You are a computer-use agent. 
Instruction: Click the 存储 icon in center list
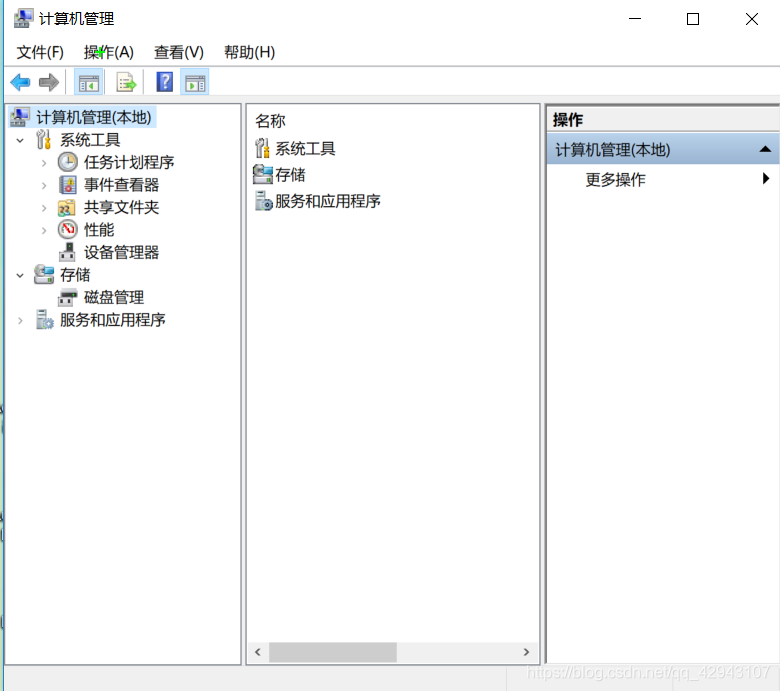(263, 174)
